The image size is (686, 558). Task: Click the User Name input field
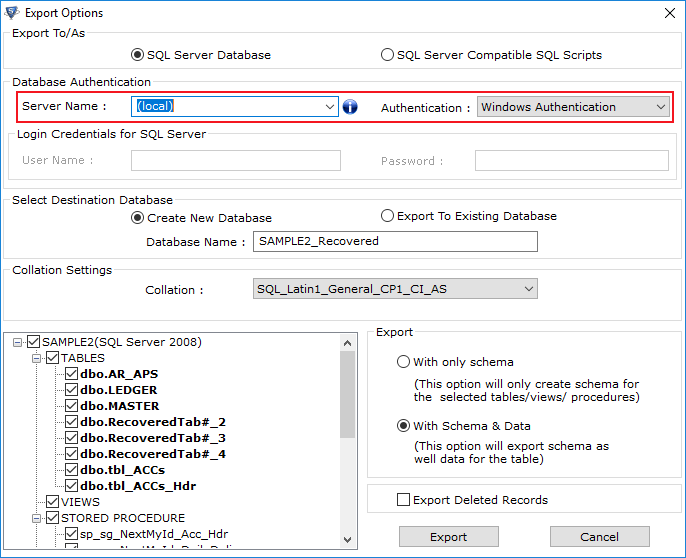coord(236,161)
